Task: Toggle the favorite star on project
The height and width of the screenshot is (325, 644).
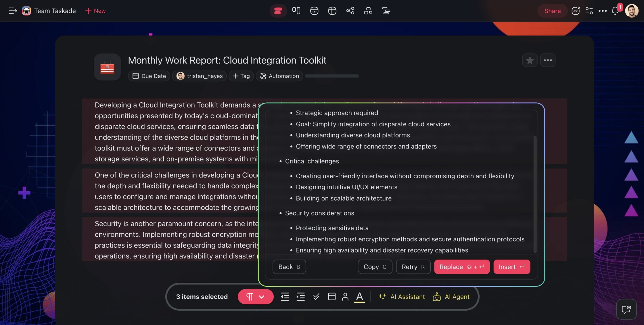Action: tap(530, 60)
